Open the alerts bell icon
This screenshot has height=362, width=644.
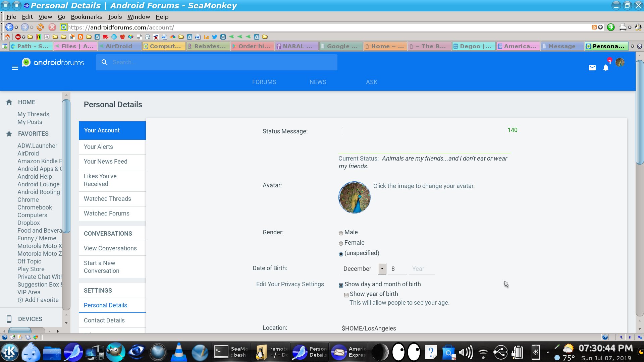[x=606, y=68]
